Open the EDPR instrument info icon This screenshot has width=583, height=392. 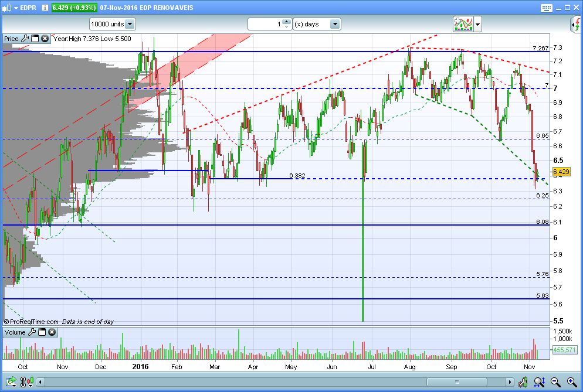(x=45, y=8)
